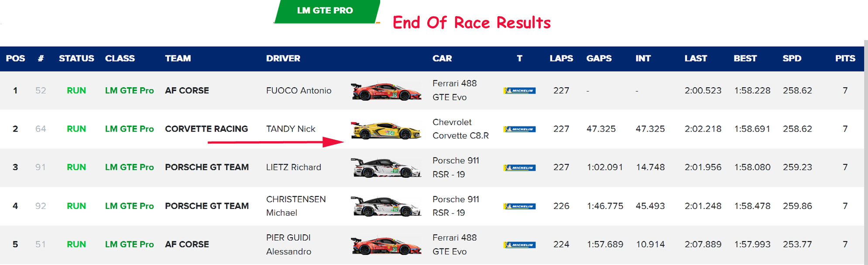Click driver LIETZ Richard
The width and height of the screenshot is (868, 265).
point(293,167)
